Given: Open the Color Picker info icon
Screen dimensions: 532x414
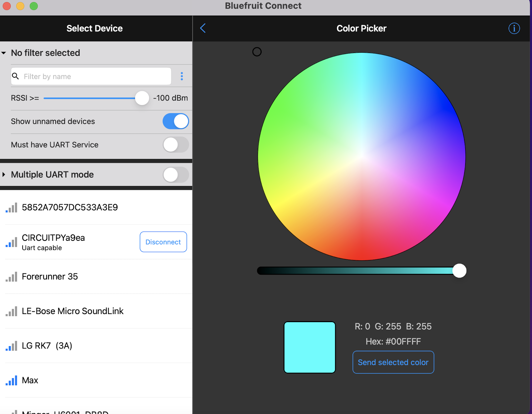Looking at the screenshot, I should point(514,28).
